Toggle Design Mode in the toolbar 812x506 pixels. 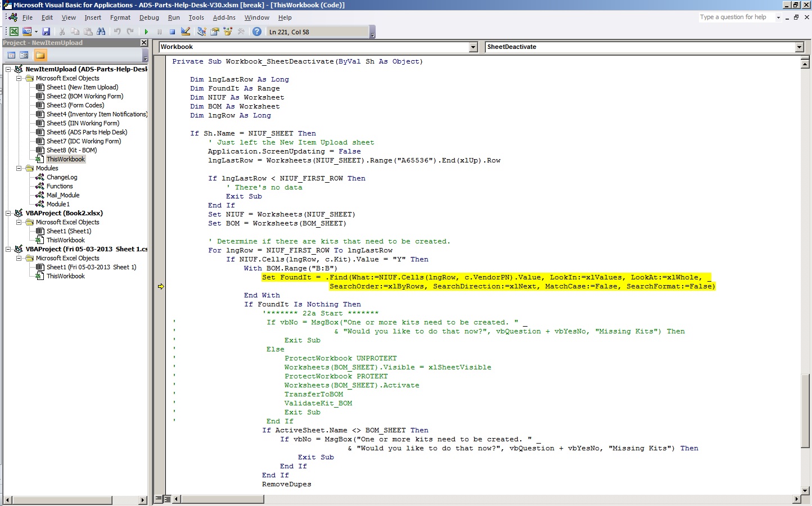(186, 32)
